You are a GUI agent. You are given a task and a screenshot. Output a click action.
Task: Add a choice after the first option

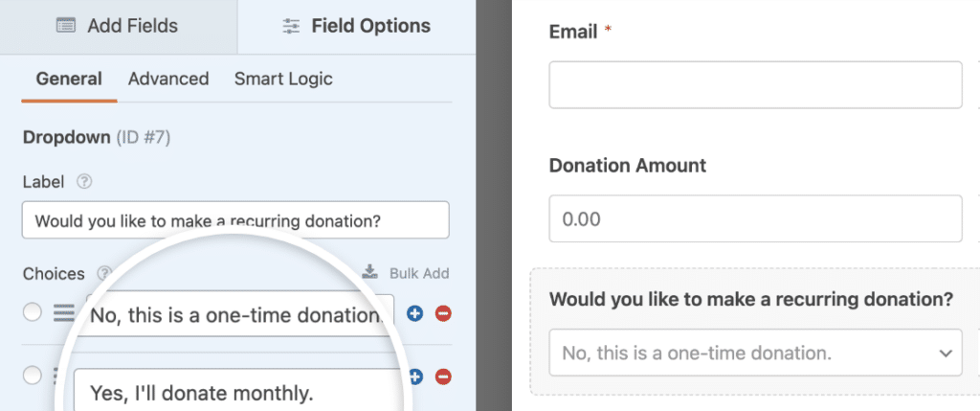coord(414,313)
